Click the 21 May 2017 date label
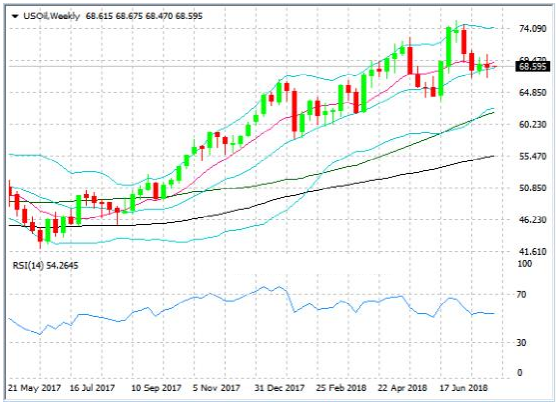Image resolution: width=560 pixels, height=404 pixels. tap(34, 388)
